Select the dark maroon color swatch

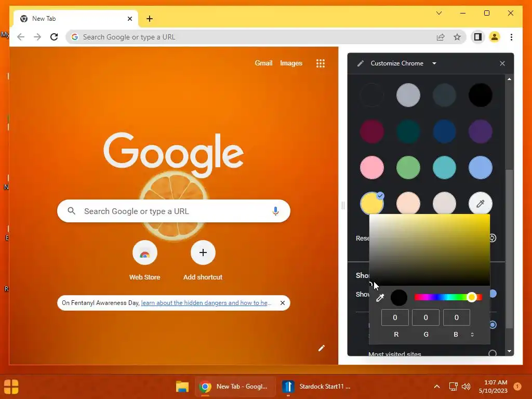372,131
